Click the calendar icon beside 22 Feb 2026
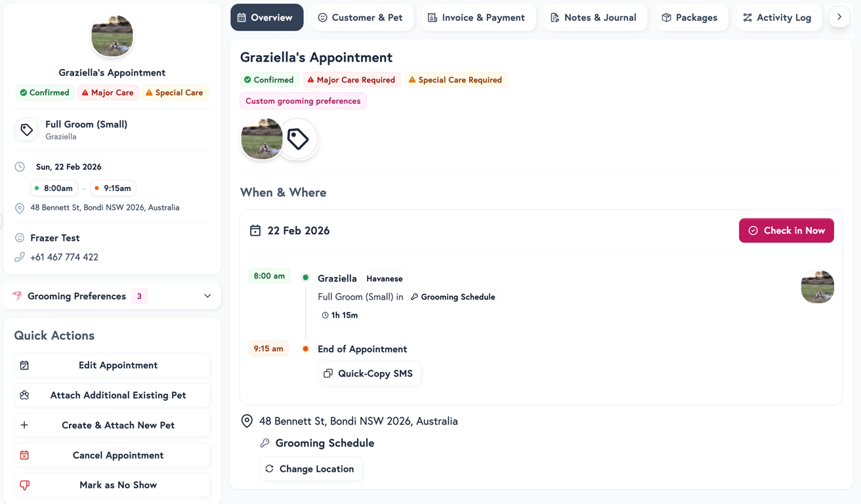The width and height of the screenshot is (861, 504). (255, 230)
